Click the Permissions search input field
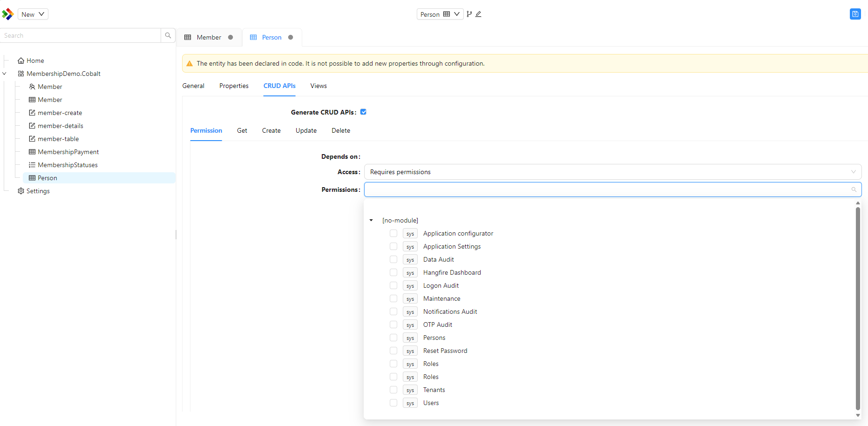This screenshot has height=426, width=868. (613, 189)
